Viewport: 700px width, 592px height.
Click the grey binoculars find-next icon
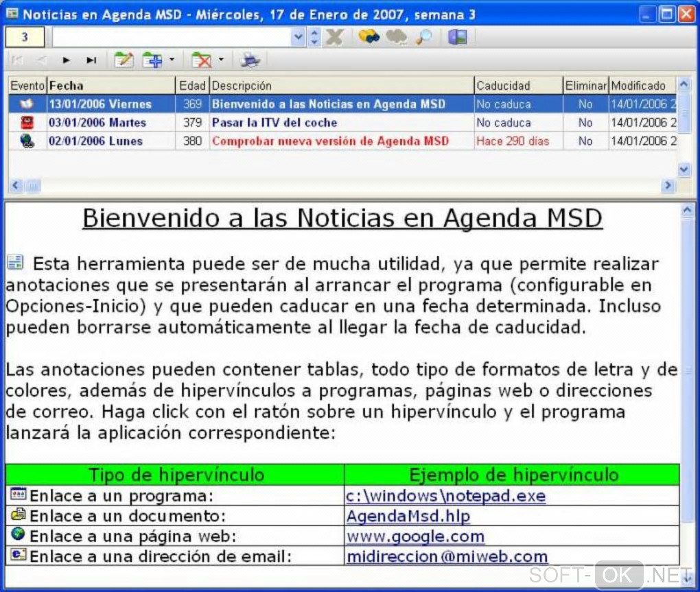click(x=396, y=37)
